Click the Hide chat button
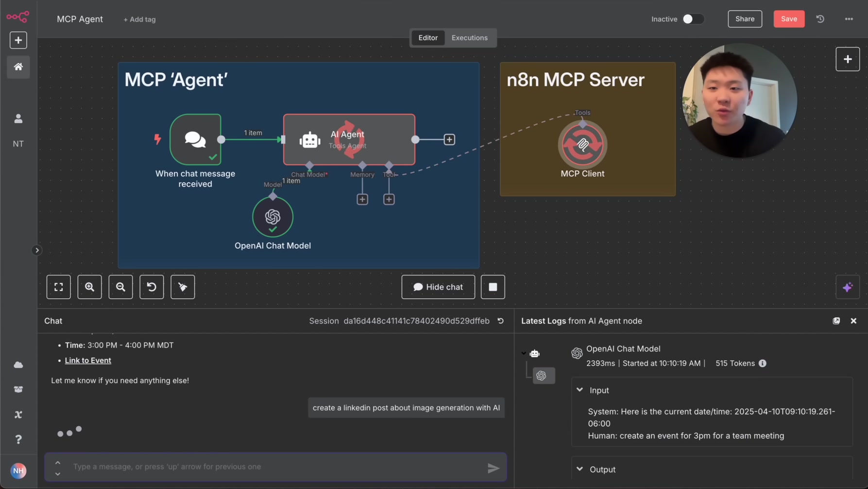 [x=438, y=287]
